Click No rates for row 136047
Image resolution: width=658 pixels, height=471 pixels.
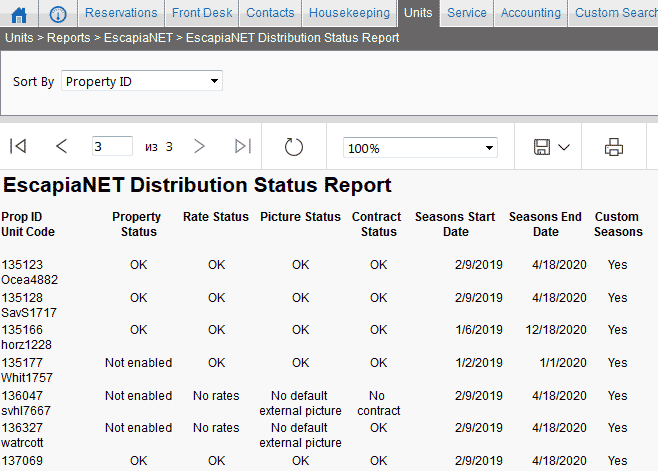(216, 396)
